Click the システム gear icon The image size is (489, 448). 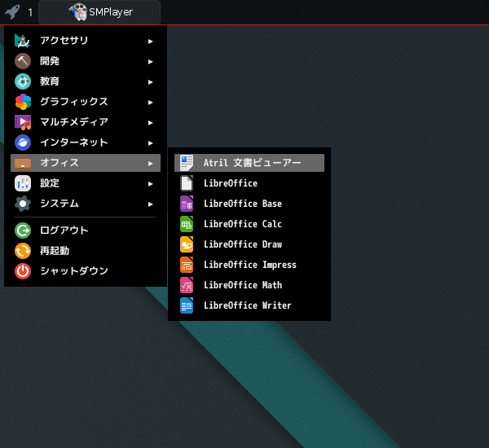23,204
